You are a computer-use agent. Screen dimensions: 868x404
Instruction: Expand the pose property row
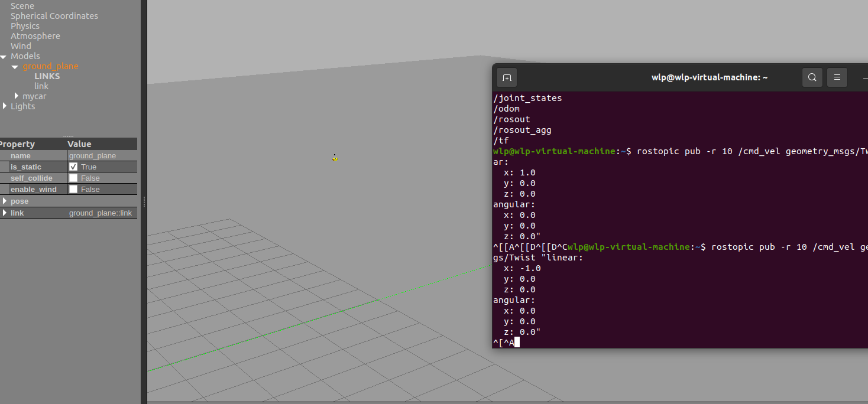click(5, 201)
